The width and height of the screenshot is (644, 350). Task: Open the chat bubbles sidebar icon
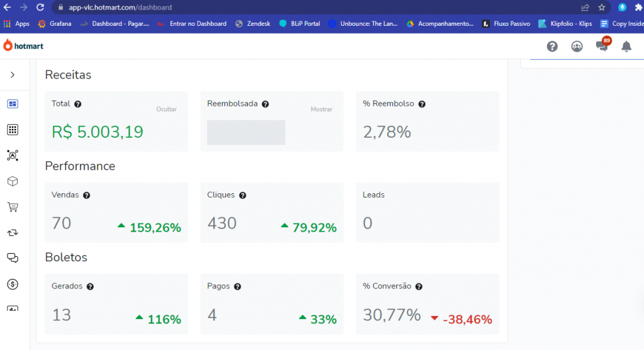[13, 258]
